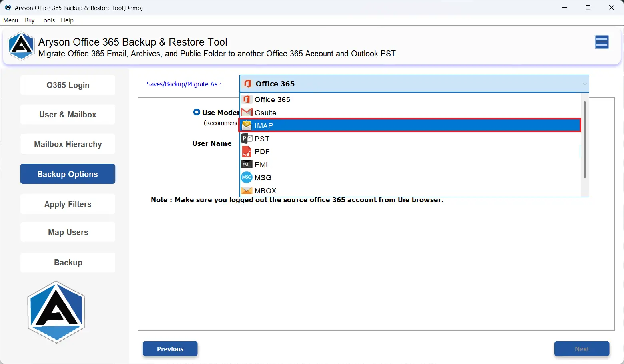Viewport: 624px width, 364px height.
Task: Go to the Apply Filters step
Action: coord(68,204)
